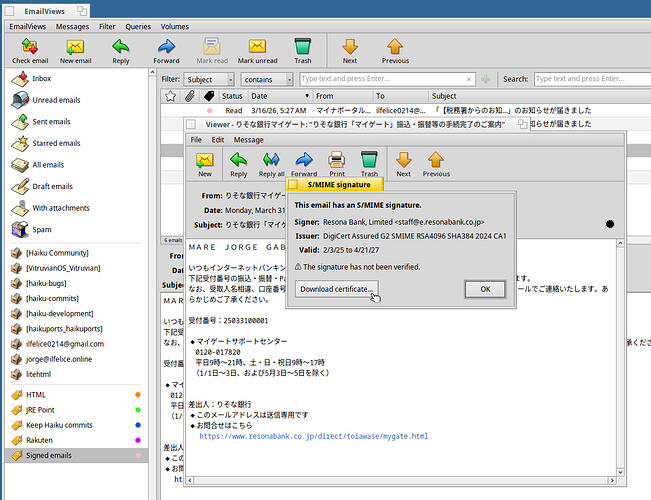Open the Inbox folder
Image resolution: width=651 pixels, height=500 pixels.
(x=77, y=78)
